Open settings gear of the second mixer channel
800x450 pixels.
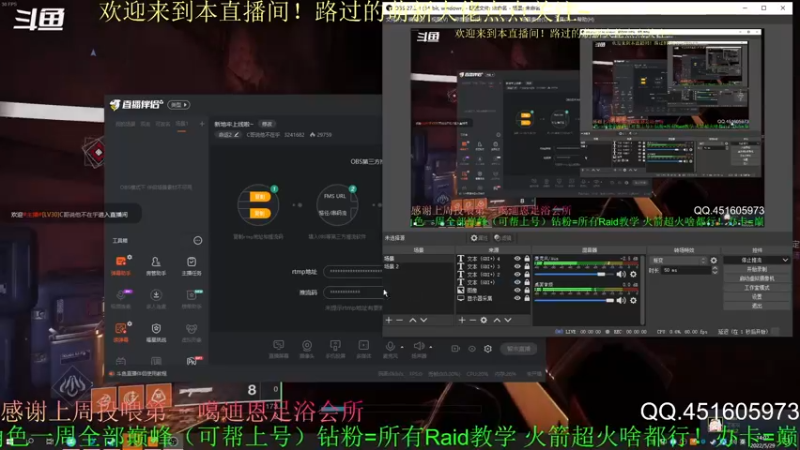point(633,301)
